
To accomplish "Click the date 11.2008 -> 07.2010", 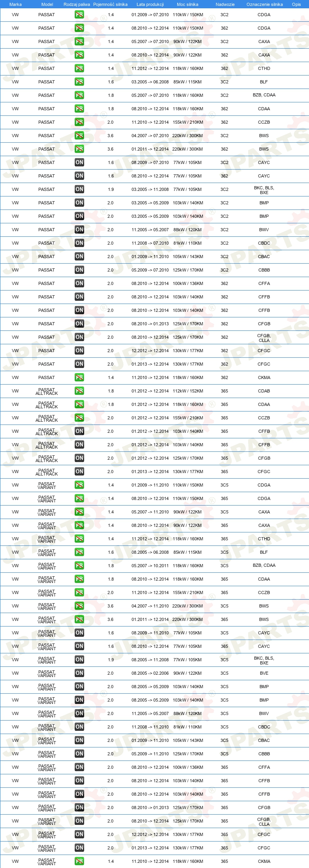I will pyautogui.click(x=150, y=243).
